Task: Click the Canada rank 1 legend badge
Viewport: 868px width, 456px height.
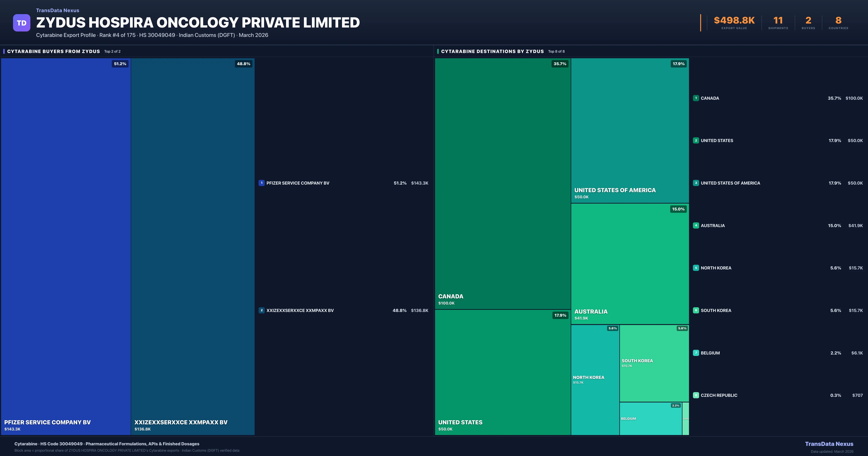Action: click(696, 98)
